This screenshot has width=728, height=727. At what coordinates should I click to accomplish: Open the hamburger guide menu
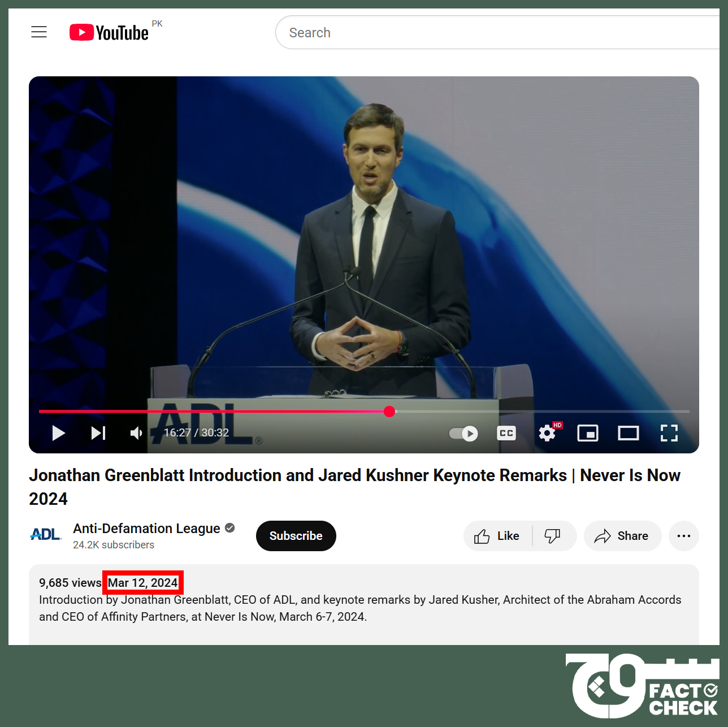(x=39, y=32)
